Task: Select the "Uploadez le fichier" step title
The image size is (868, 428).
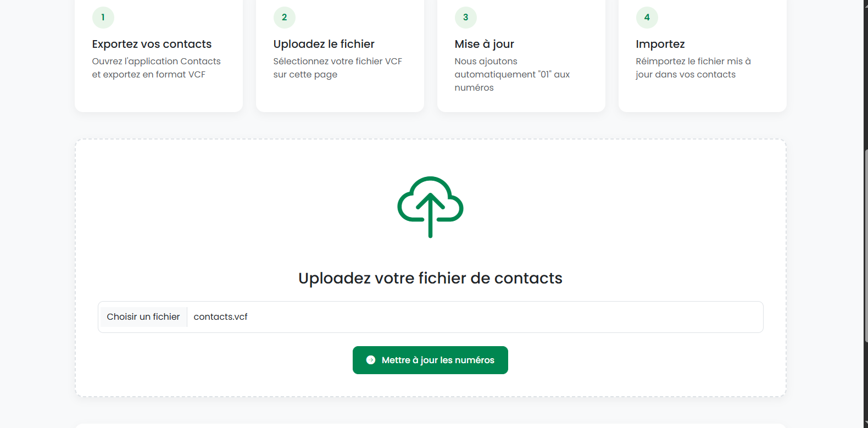Action: 324,44
